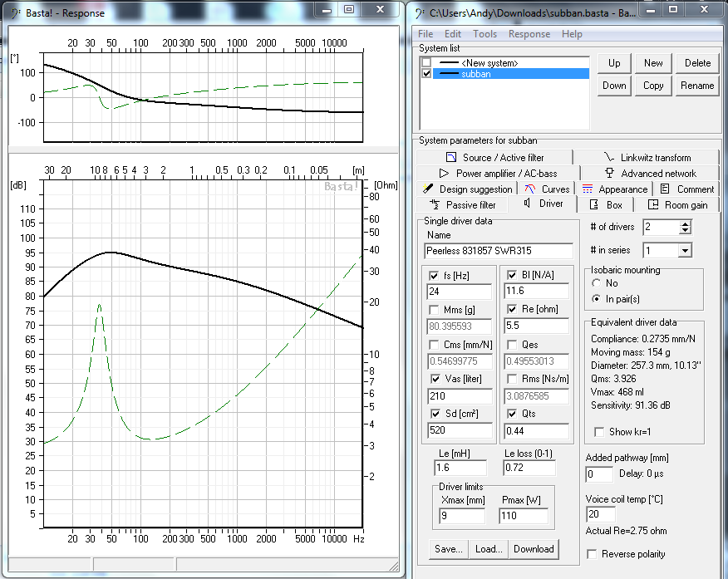Click the fs value field showing 24
728x579 pixels.
pyautogui.click(x=460, y=292)
